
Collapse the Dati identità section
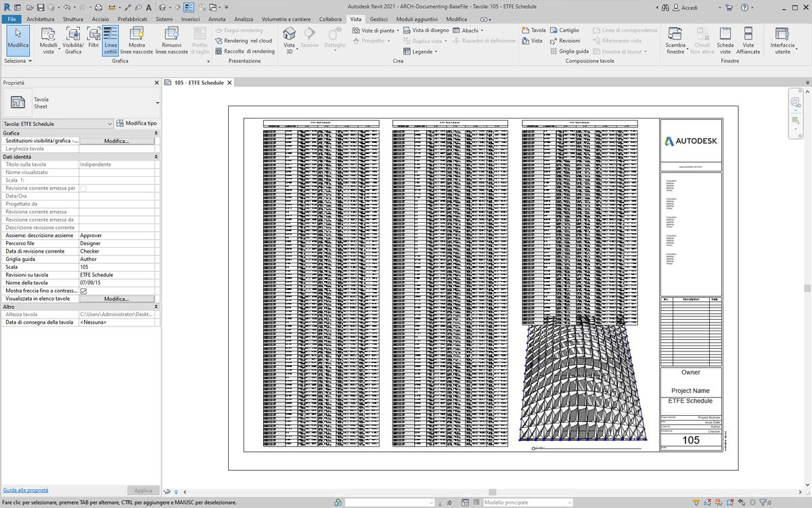pyautogui.click(x=156, y=156)
